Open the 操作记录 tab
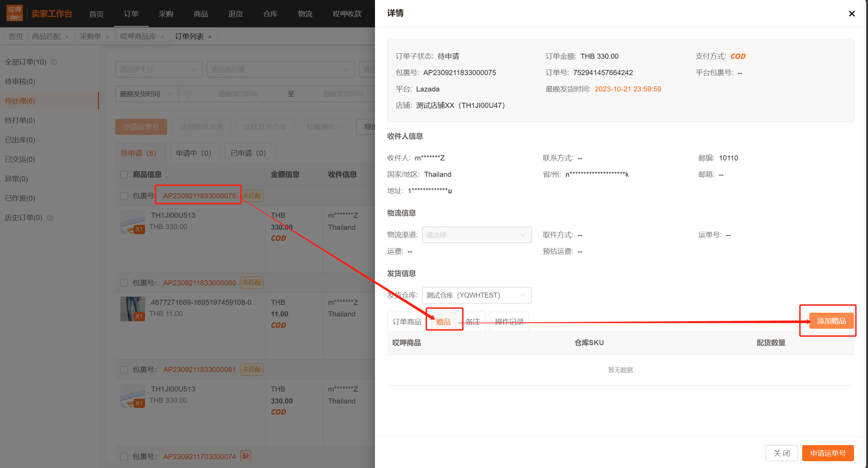The height and width of the screenshot is (468, 868). pyautogui.click(x=509, y=322)
